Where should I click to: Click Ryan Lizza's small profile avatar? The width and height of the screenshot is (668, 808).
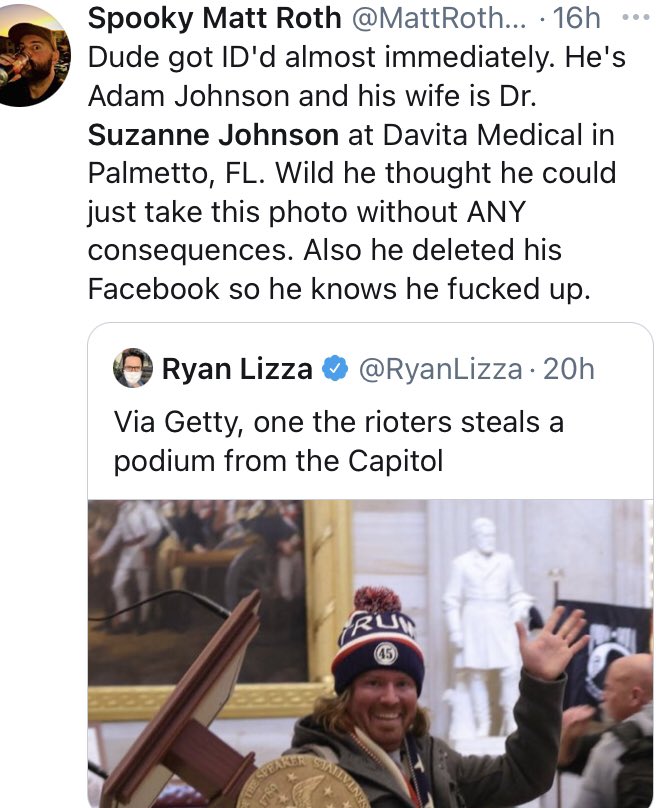tap(133, 368)
